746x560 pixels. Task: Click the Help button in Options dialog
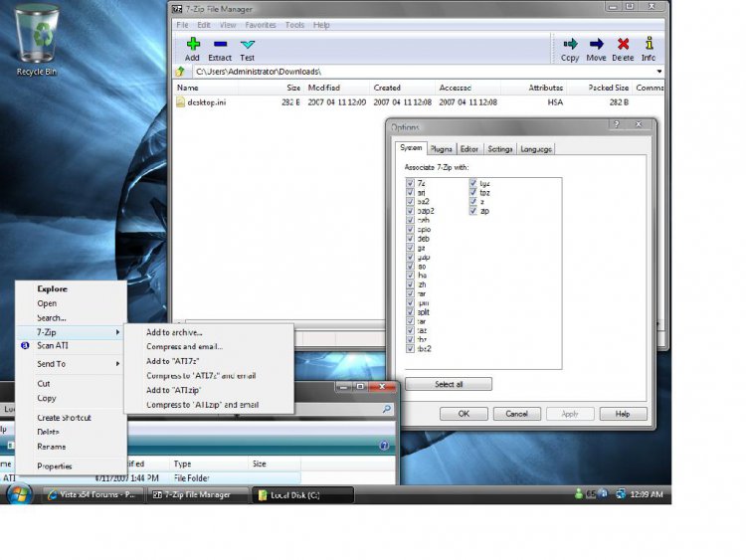coord(623,414)
